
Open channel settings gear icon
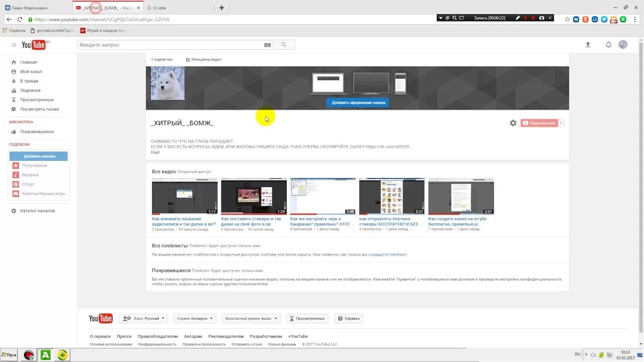point(513,123)
